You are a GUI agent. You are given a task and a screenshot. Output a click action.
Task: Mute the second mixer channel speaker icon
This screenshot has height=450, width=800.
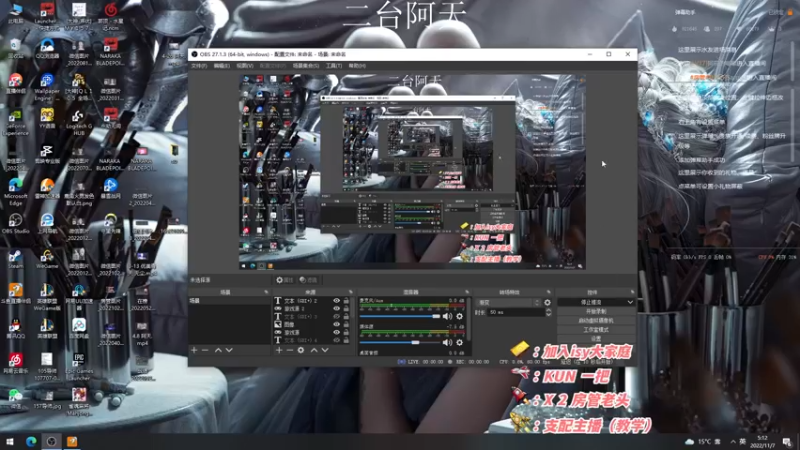[447, 342]
